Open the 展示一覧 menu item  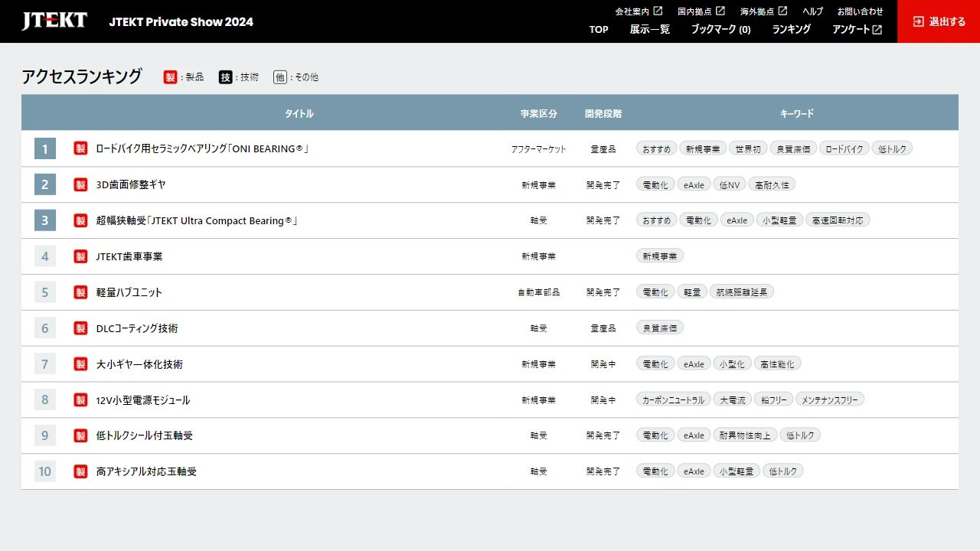coord(650,30)
